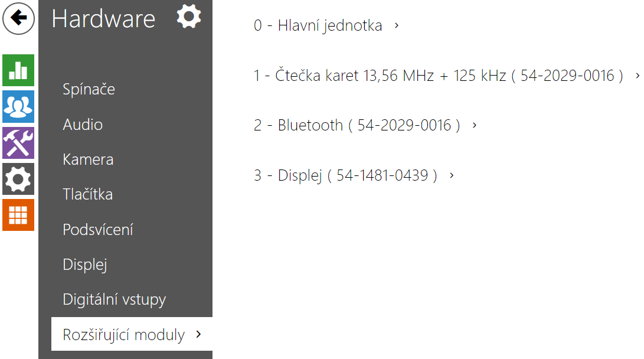Select Audio in the sidebar

(x=83, y=125)
